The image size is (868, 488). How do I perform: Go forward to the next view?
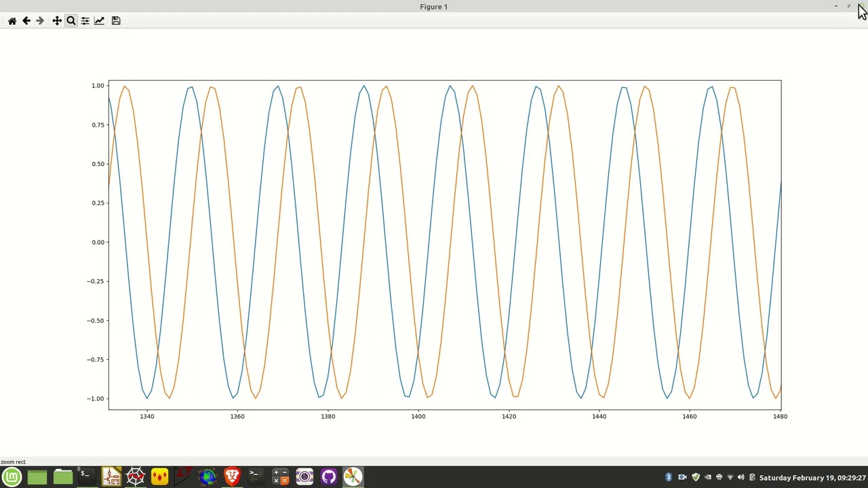[x=40, y=21]
